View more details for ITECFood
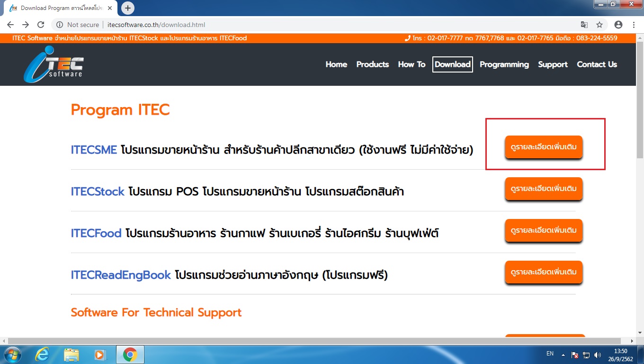The image size is (644, 364). coord(544,231)
